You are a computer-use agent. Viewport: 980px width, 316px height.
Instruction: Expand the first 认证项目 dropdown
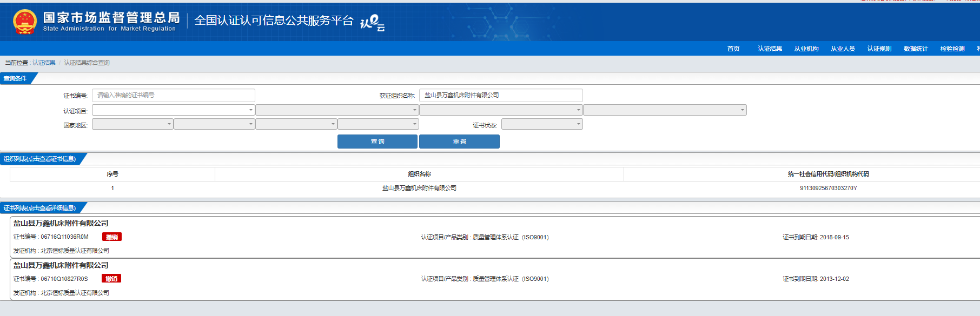click(x=174, y=110)
